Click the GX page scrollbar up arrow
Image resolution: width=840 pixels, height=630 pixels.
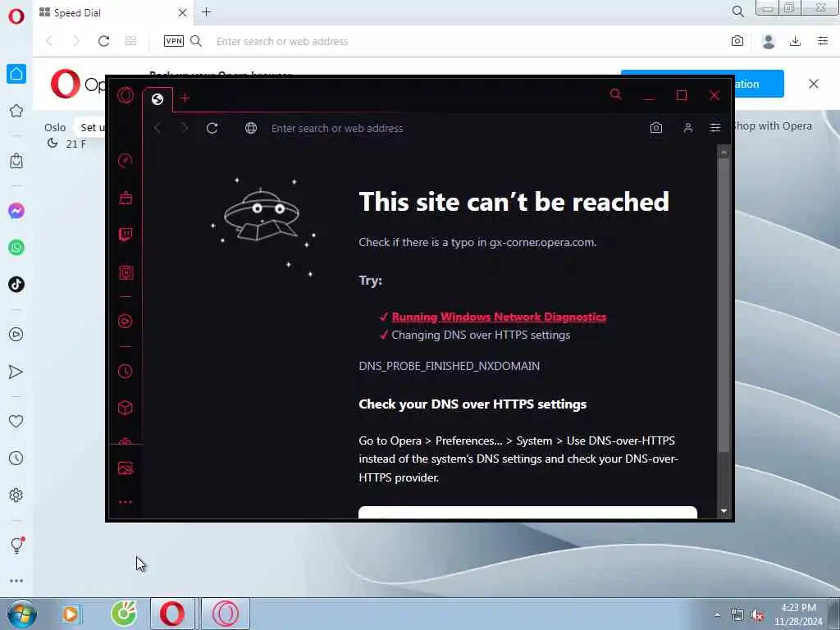tap(724, 152)
